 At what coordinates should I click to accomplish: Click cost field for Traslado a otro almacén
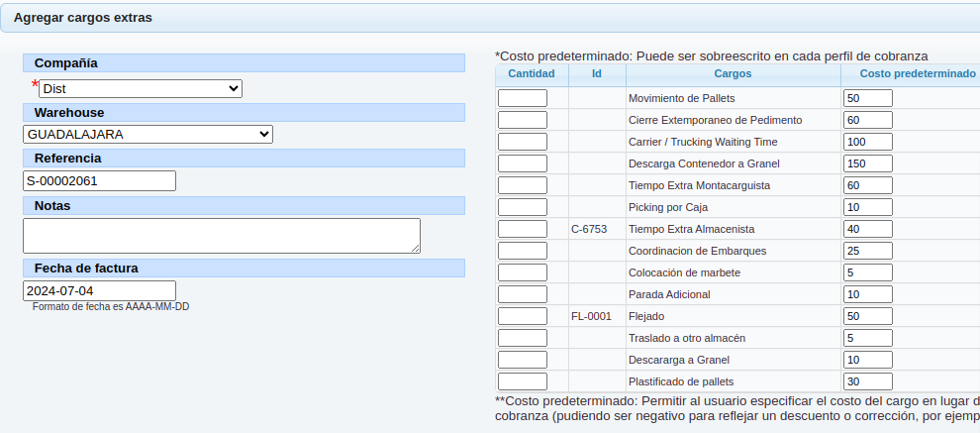[867, 338]
